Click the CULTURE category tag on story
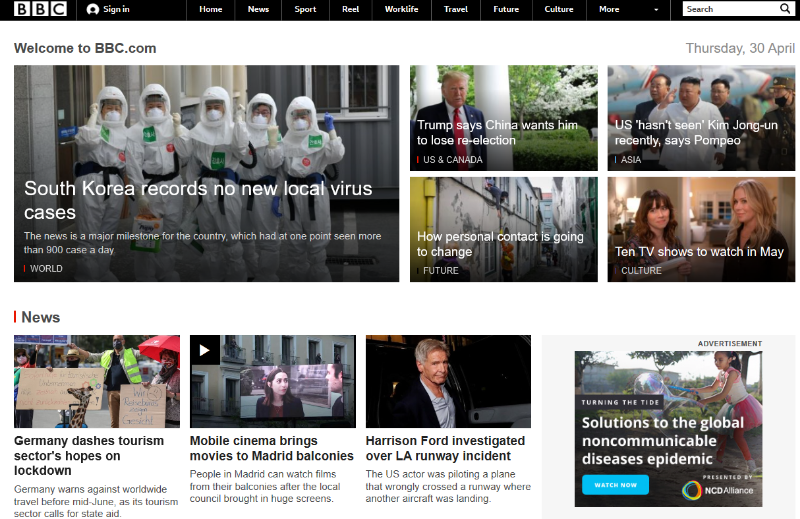The image size is (800, 519). (x=641, y=270)
